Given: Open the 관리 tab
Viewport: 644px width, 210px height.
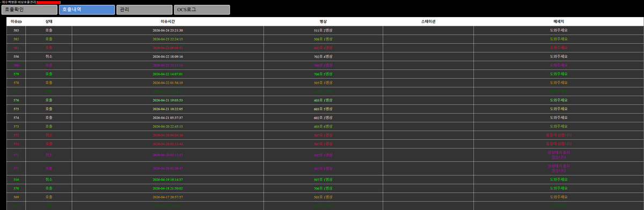Looking at the screenshot, I should pos(144,10).
